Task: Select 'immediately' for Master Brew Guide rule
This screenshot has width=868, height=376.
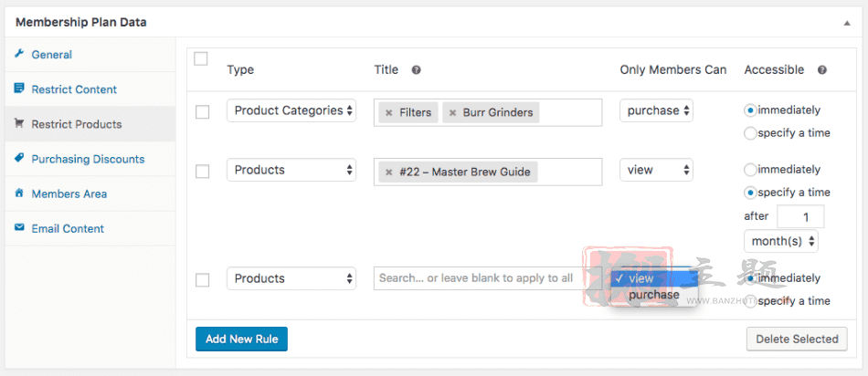Action: [x=750, y=169]
